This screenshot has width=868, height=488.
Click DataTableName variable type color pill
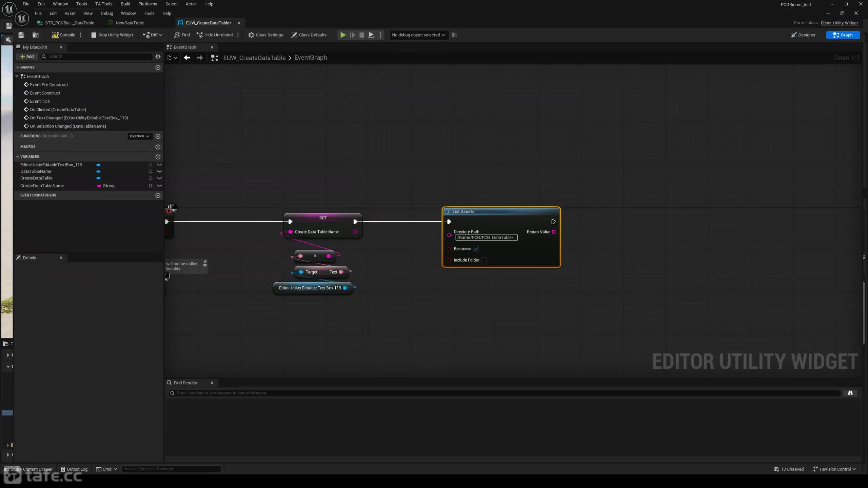(x=98, y=171)
